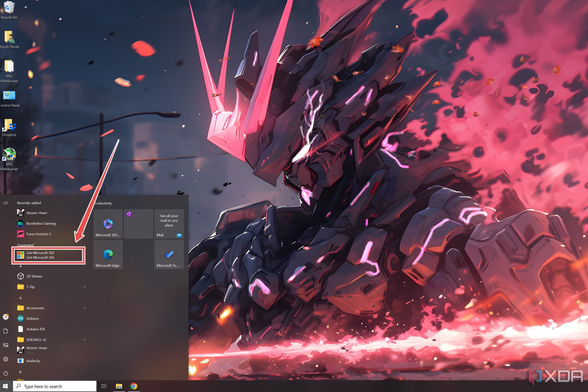Open the Mail live tile
This screenshot has height=392, width=588.
point(169,224)
